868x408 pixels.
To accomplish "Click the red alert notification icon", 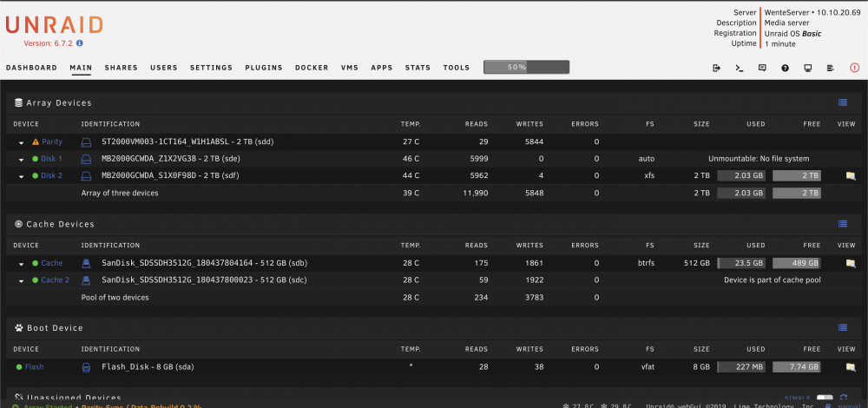I will [855, 68].
